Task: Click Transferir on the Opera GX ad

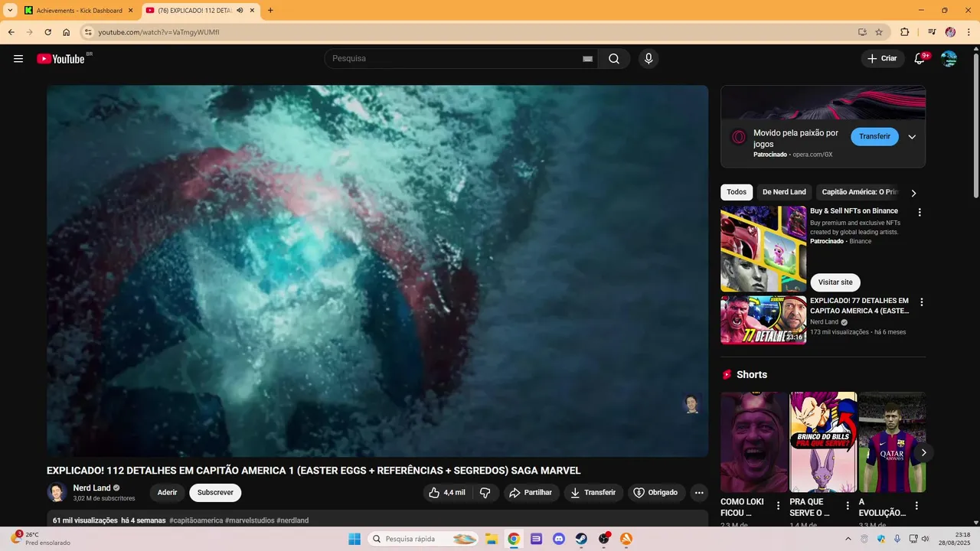Action: (x=874, y=137)
